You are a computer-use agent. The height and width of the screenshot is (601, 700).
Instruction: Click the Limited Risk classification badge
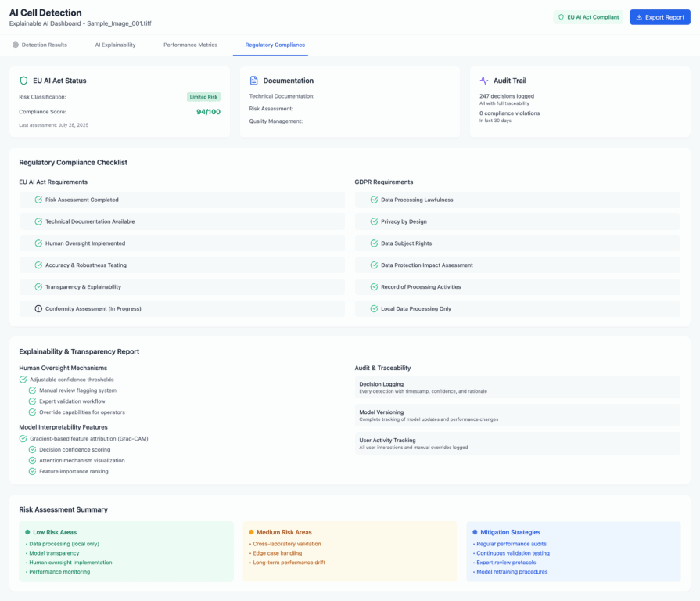click(203, 97)
